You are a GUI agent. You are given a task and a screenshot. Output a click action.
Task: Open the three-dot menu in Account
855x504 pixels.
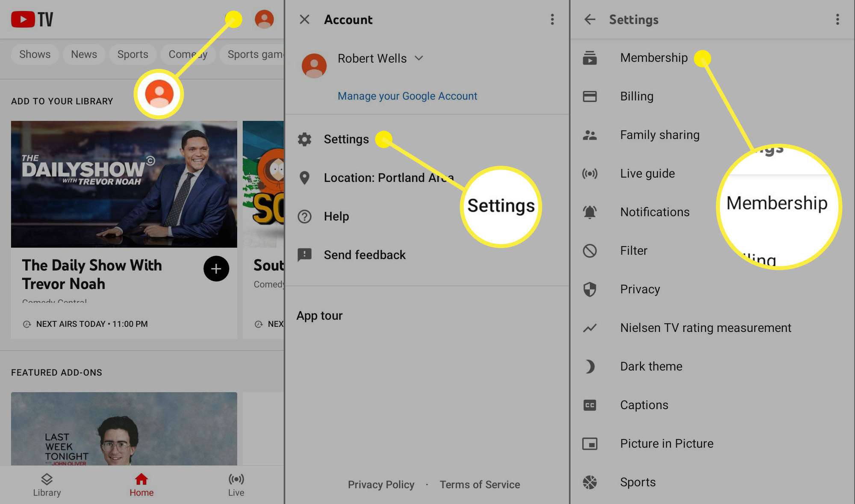tap(551, 19)
